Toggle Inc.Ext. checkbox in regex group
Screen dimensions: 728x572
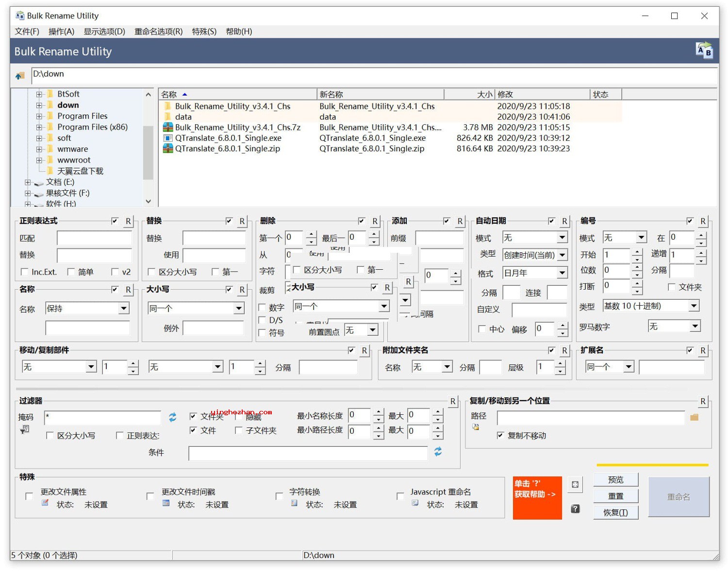[25, 272]
